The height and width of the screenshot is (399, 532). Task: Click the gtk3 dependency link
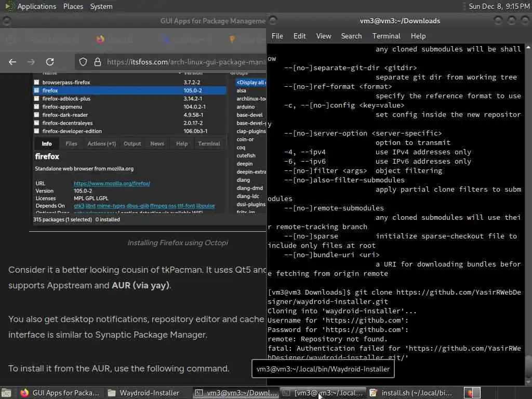(79, 206)
